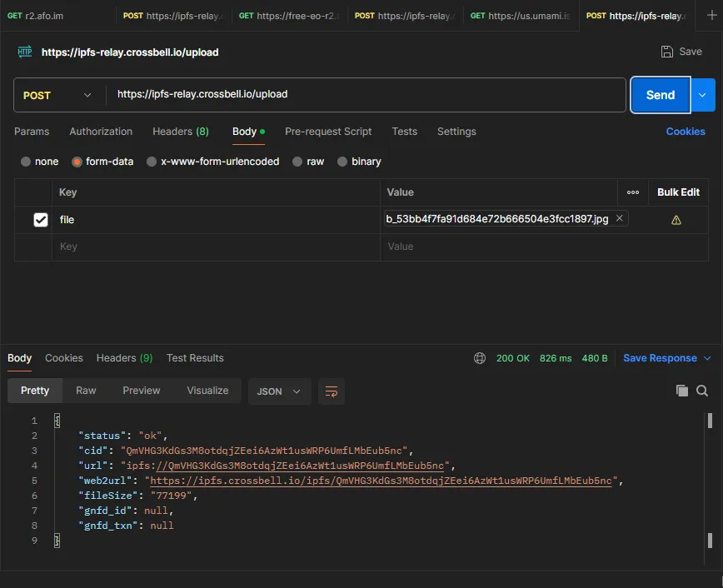Click the wrap lines icon in response toolbar
723x588 pixels.
[332, 391]
